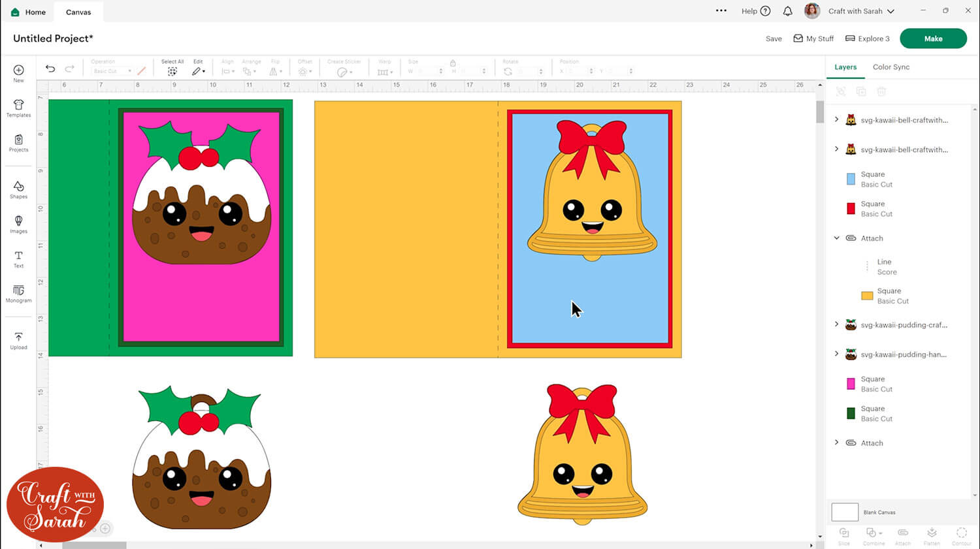This screenshot has height=549, width=980.
Task: Expand the first svg-kawaii-bell layer group
Action: (x=837, y=119)
